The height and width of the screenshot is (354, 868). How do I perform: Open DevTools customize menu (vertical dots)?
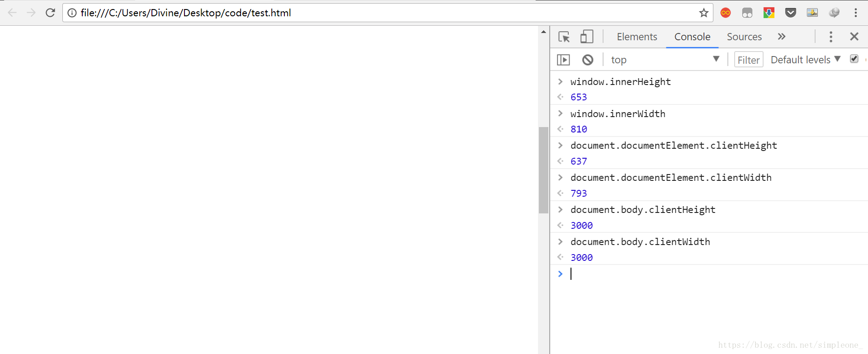point(831,37)
